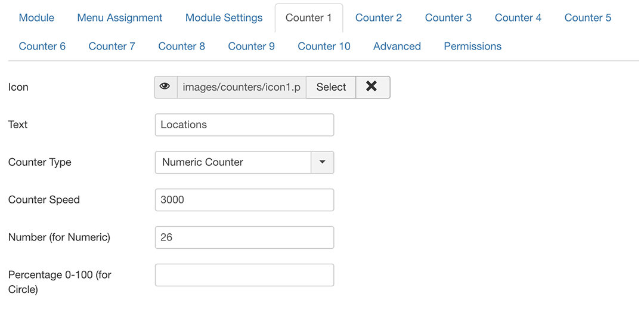Open the Permissions tab
Screen dimensions: 644x315
pyautogui.click(x=472, y=47)
